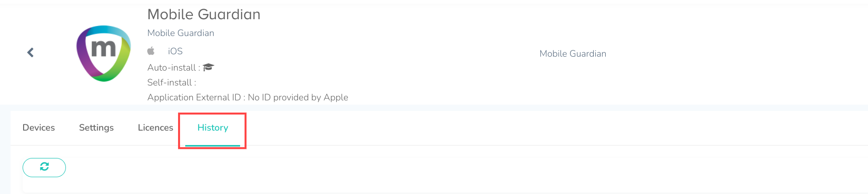Click the iOS platform label

click(175, 51)
